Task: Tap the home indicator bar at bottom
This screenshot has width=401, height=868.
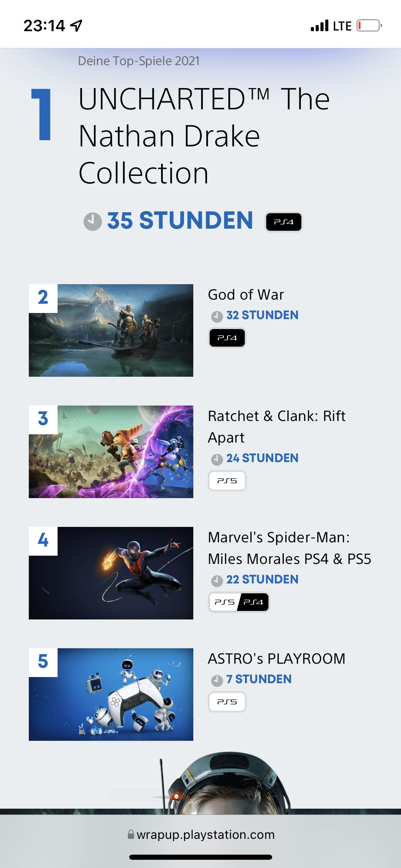Action: (200, 857)
